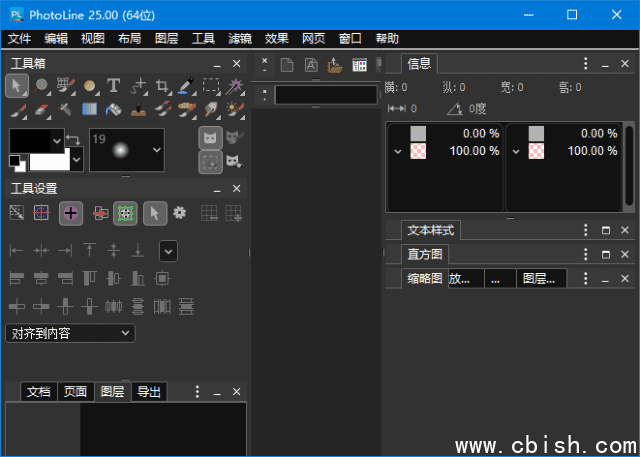Open the 信息 panel three-dot options menu
This screenshot has width=640, height=457.
[585, 63]
